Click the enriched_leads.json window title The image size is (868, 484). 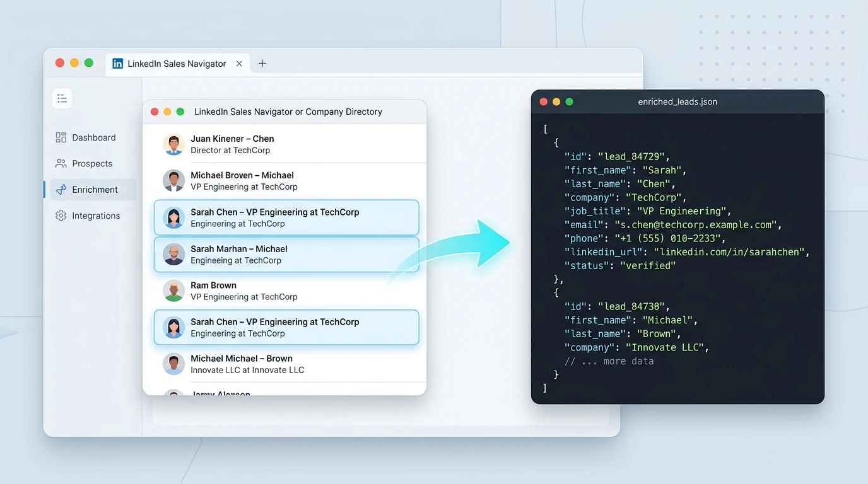point(677,101)
